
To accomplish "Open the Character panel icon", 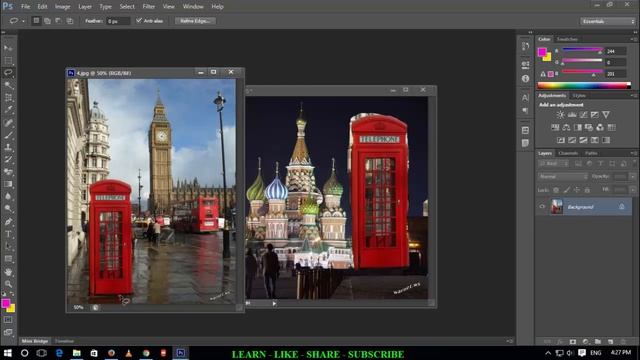I will (x=525, y=98).
